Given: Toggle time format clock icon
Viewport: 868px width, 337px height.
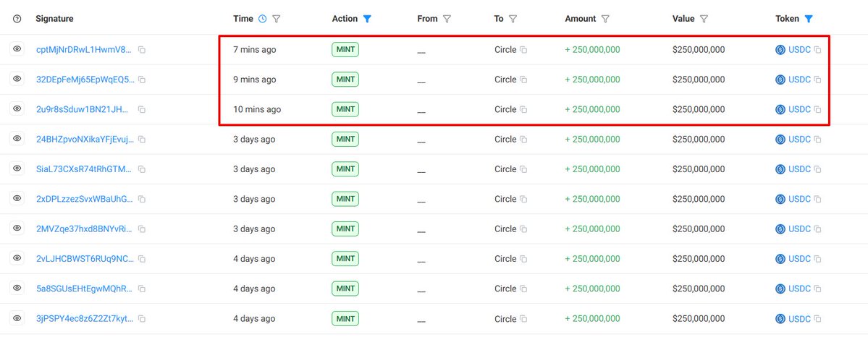Looking at the screenshot, I should (262, 19).
